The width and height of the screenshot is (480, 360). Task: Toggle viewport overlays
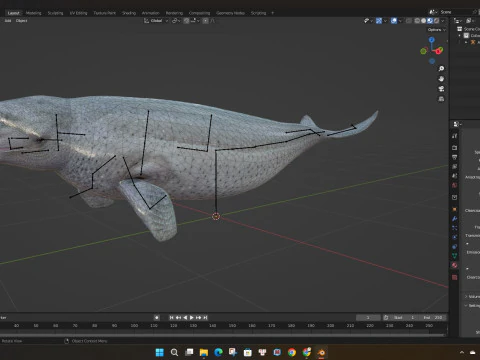point(394,21)
